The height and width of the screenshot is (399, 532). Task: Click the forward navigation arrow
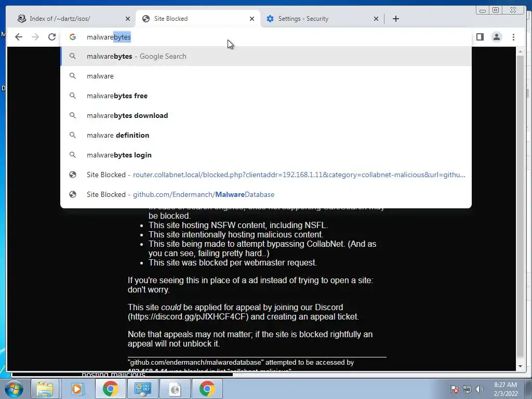35,37
